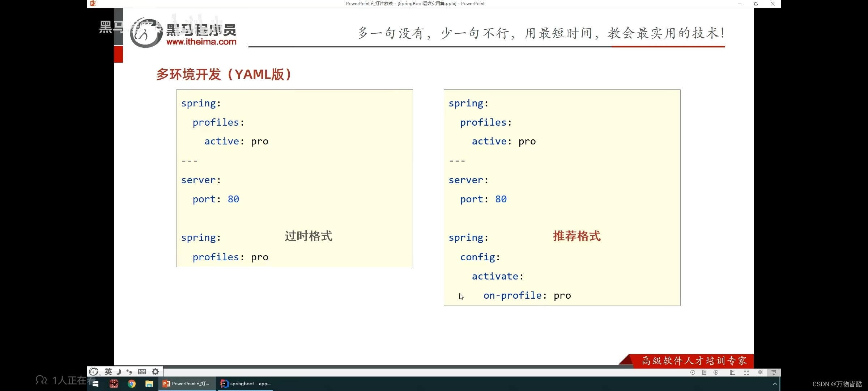
Task: Click the 过时格式 label
Action: pos(309,236)
